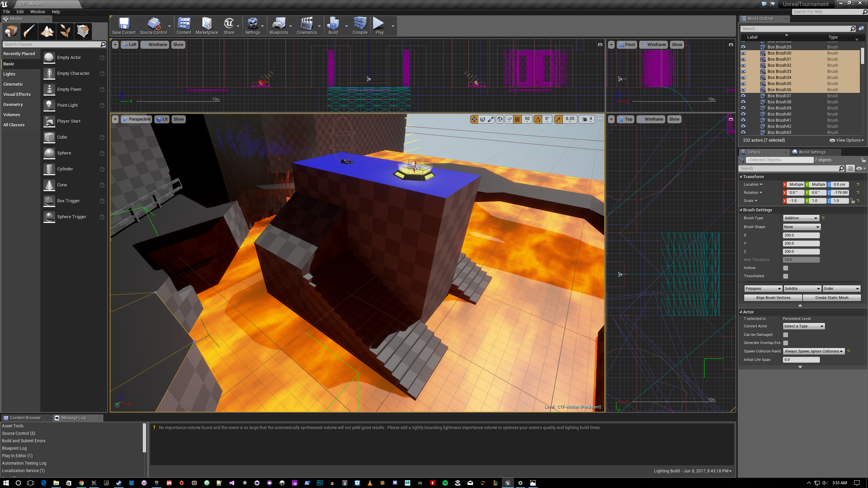Select the Geometry Editing mode icon

83,32
